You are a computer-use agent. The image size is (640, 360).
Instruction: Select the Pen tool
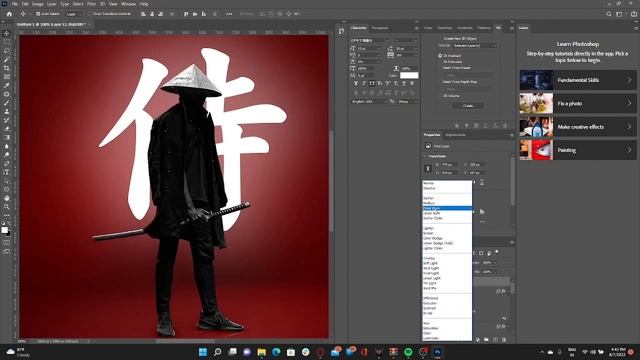coord(7,164)
